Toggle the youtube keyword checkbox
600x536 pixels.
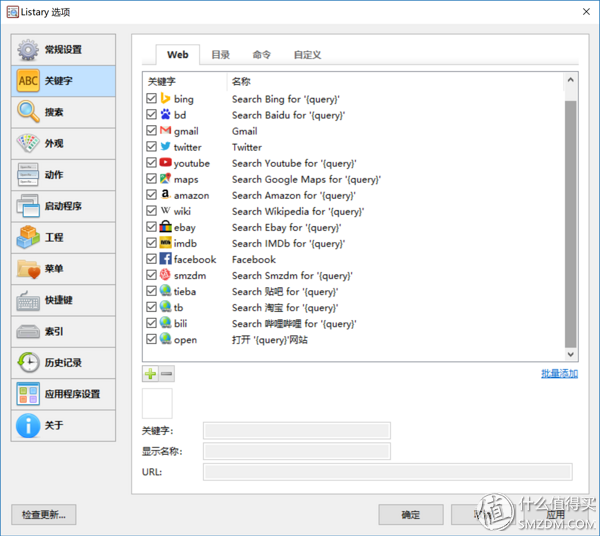152,163
